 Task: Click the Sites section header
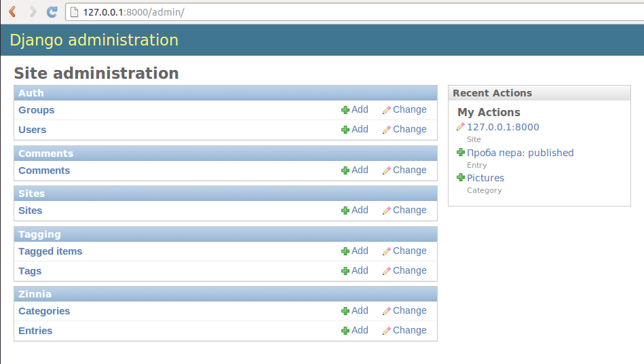tap(225, 194)
